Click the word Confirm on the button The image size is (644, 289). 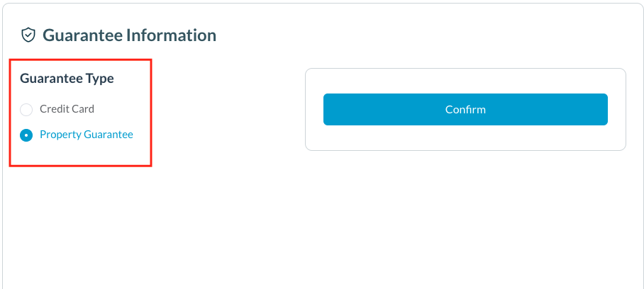(465, 109)
